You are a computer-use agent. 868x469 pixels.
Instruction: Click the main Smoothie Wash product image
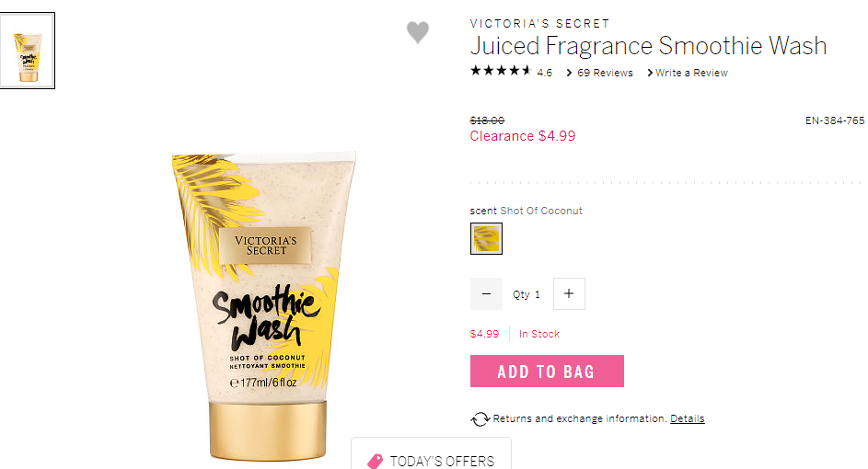264,305
